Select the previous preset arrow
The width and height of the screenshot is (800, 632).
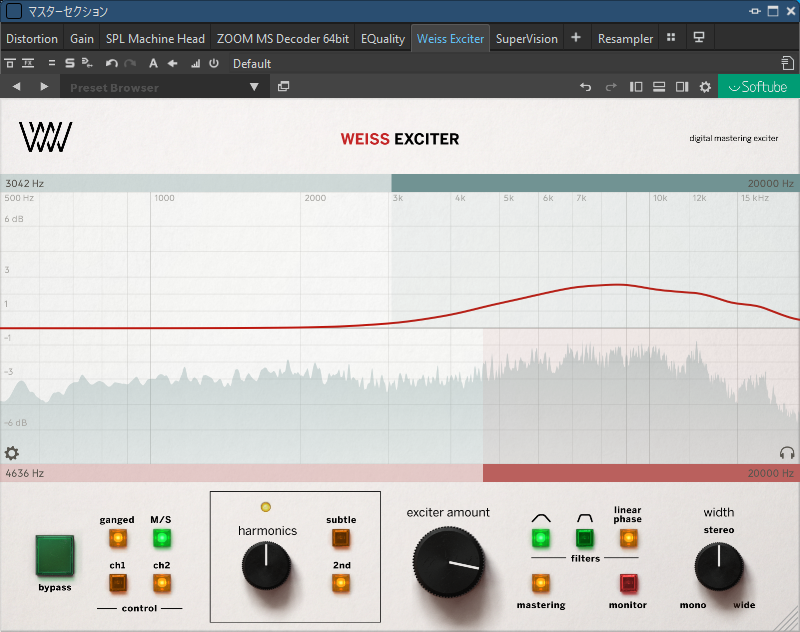click(x=17, y=87)
